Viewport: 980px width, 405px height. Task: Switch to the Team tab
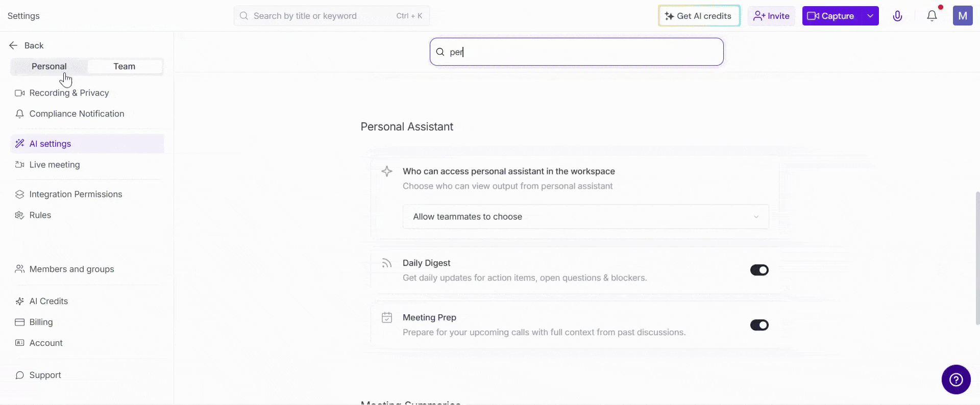point(125,66)
